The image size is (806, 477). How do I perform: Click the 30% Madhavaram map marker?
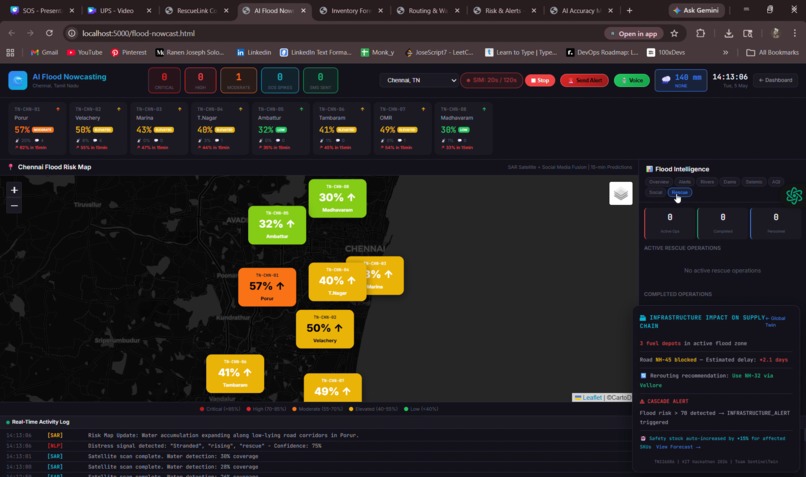(337, 198)
